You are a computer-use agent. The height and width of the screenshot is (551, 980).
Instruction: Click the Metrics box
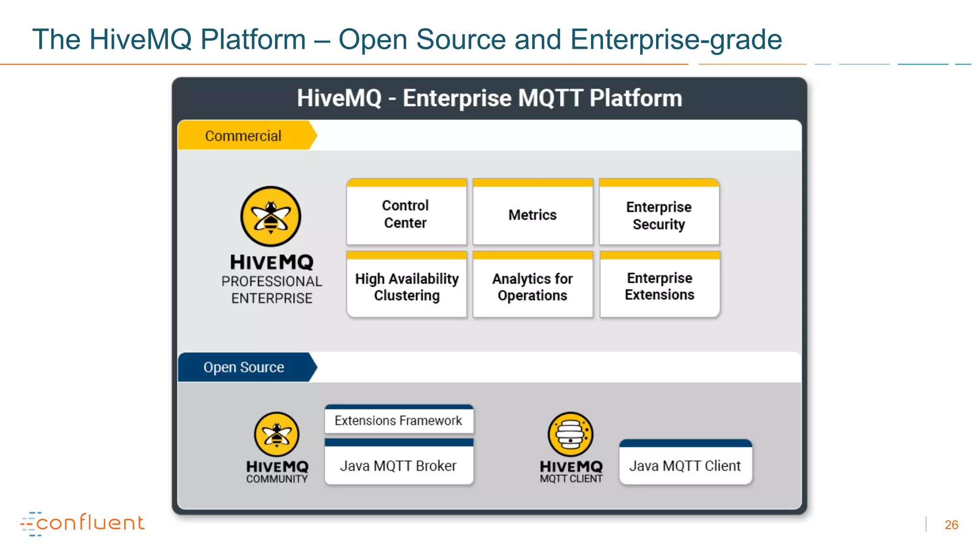tap(533, 215)
